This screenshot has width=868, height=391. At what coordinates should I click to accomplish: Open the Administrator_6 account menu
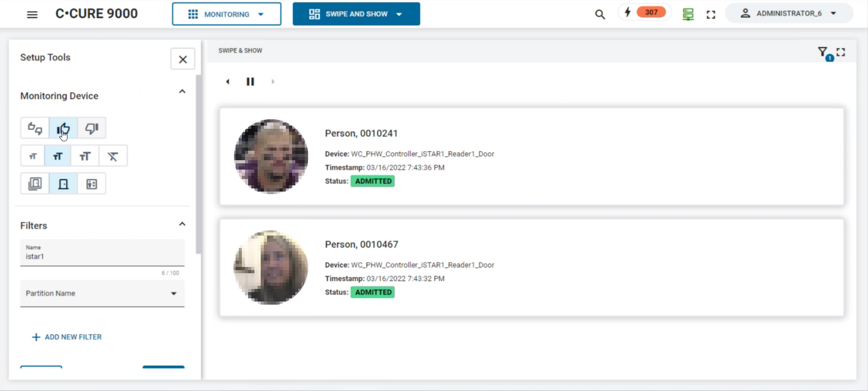pyautogui.click(x=788, y=14)
